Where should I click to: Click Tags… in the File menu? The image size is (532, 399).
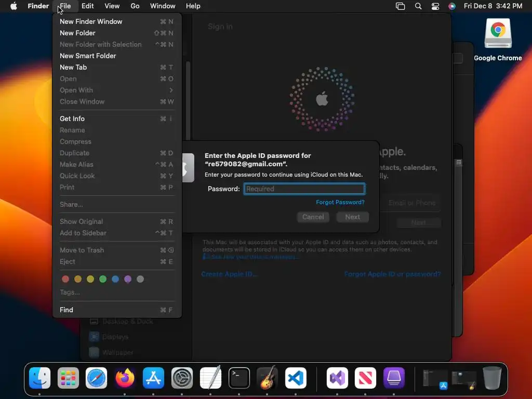70,292
